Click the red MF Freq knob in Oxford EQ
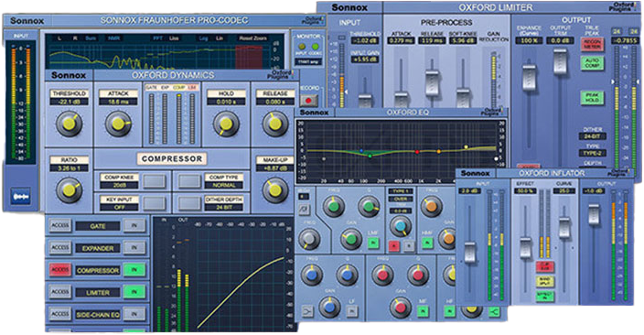Viewport: 644px width, 335px height. (x=382, y=275)
